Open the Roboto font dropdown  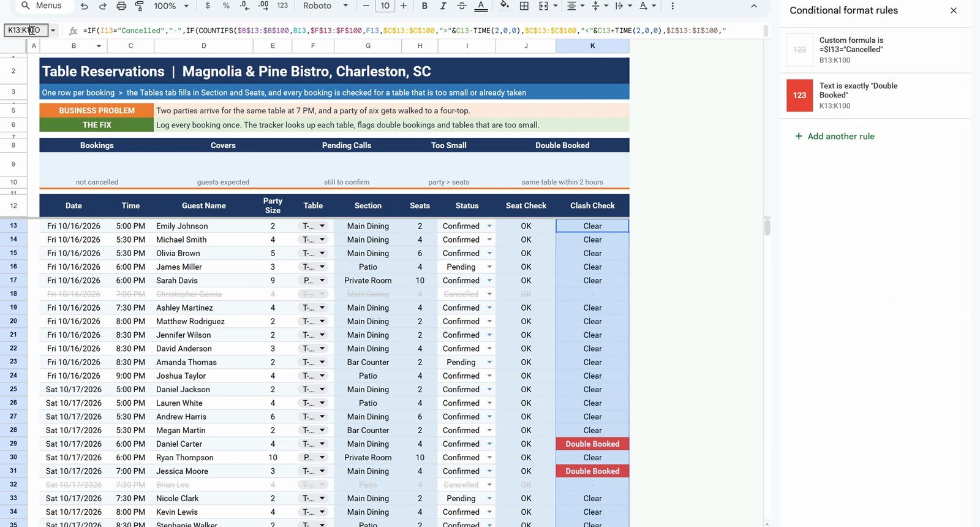point(325,6)
